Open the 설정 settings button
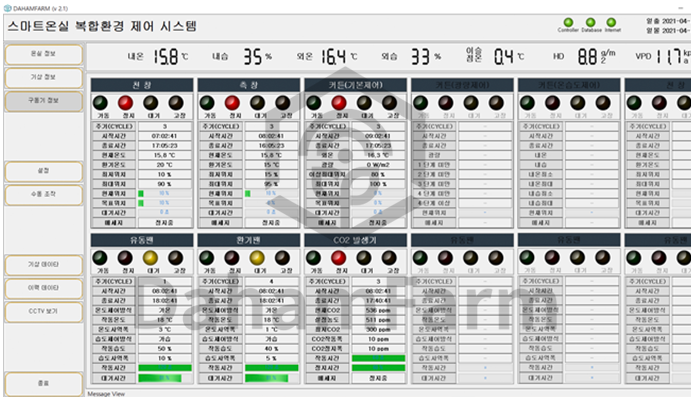 coord(44,171)
